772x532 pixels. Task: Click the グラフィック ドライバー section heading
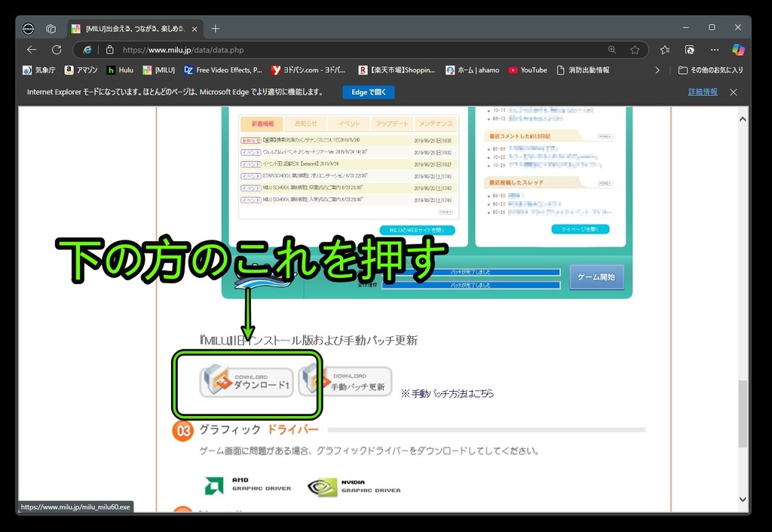click(259, 430)
